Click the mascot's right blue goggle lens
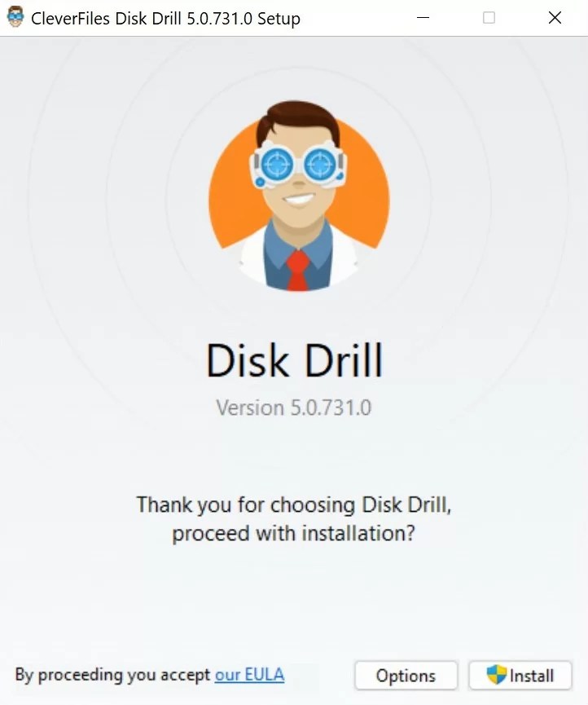 pyautogui.click(x=320, y=165)
